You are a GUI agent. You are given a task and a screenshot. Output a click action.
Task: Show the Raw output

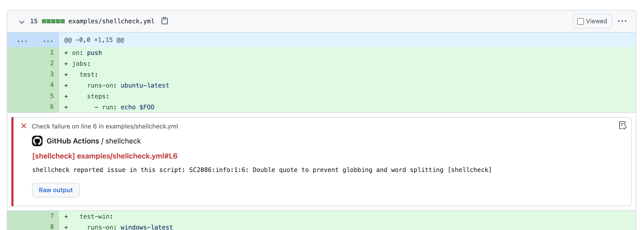pos(56,190)
